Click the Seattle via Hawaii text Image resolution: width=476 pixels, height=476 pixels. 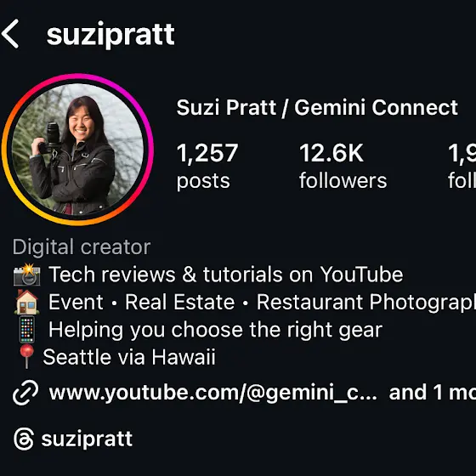[x=129, y=357]
